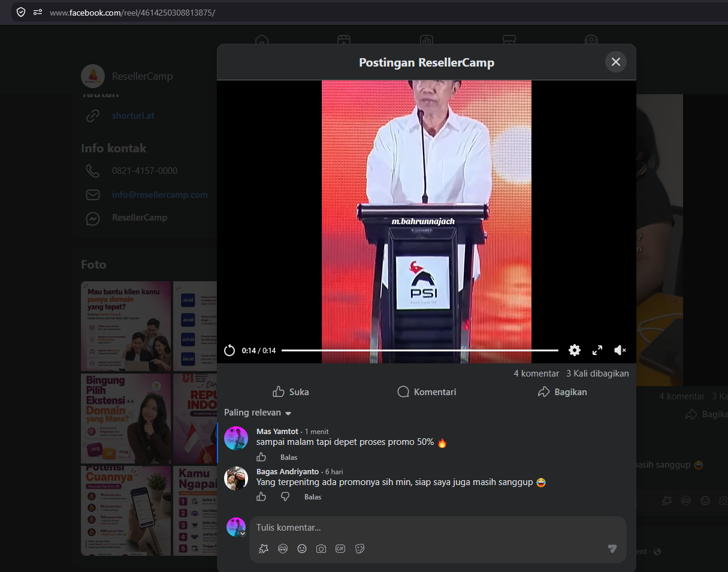Click the info@resellercamp.com email link

[160, 195]
